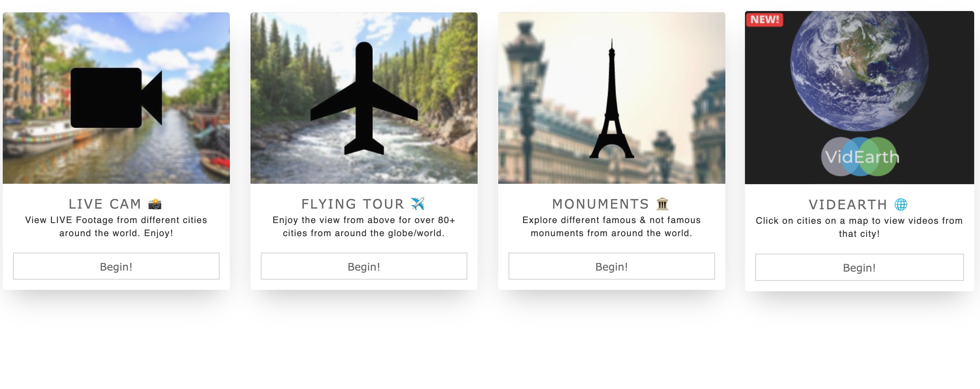
Task: Click the FLYING TOUR heading
Action: click(x=353, y=204)
